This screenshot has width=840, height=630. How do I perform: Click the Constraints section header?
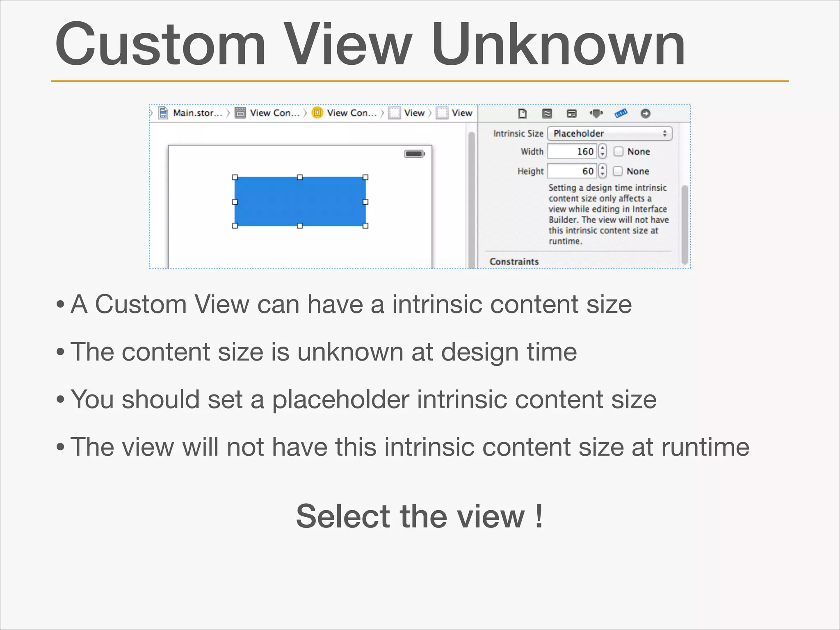click(514, 261)
